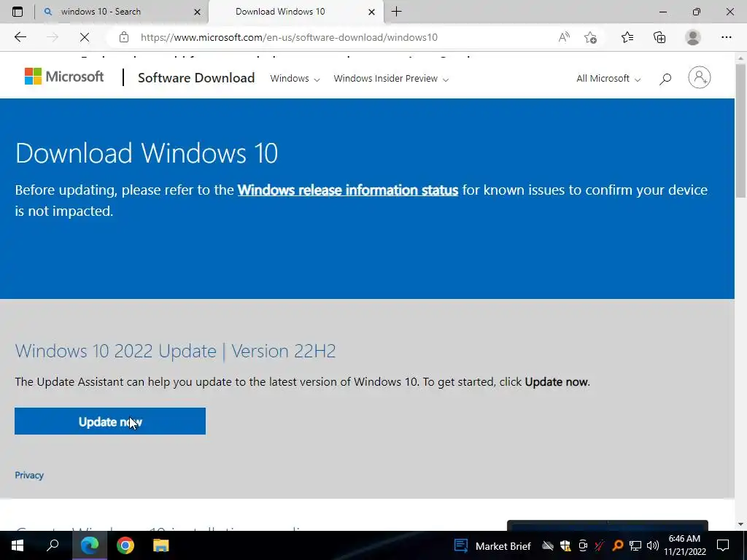This screenshot has height=560, width=747.
Task: Open the Edge tab actions menu icon
Action: [x=18, y=12]
